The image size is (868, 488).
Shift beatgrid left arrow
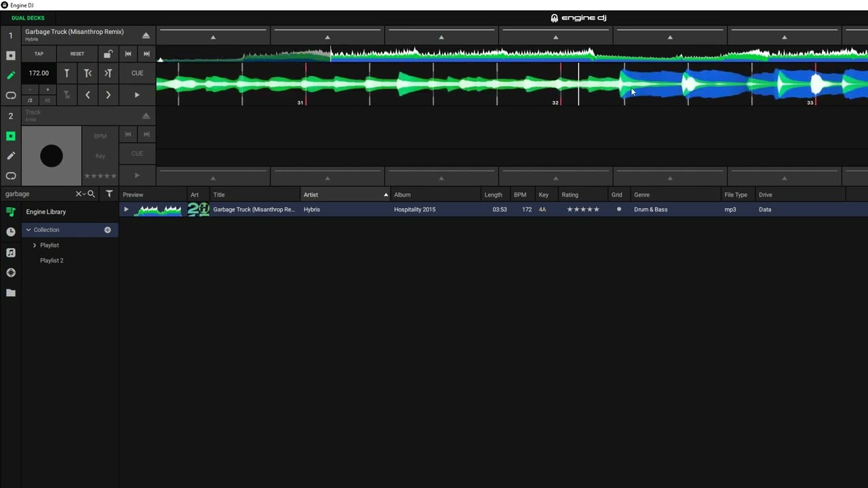pos(87,95)
